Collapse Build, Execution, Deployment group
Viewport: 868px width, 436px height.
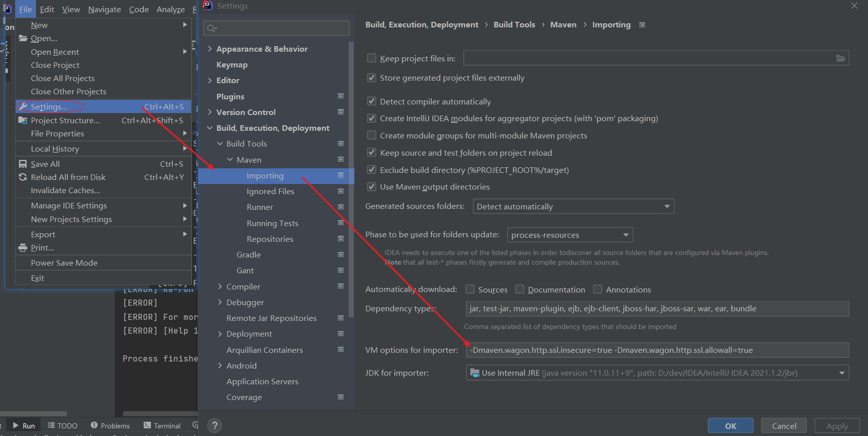click(x=210, y=128)
